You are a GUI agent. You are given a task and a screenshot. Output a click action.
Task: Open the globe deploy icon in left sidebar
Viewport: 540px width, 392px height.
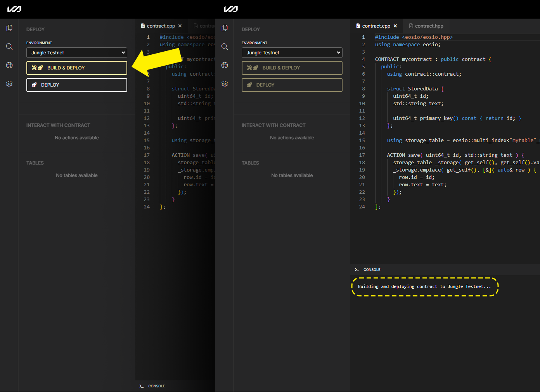click(x=9, y=65)
